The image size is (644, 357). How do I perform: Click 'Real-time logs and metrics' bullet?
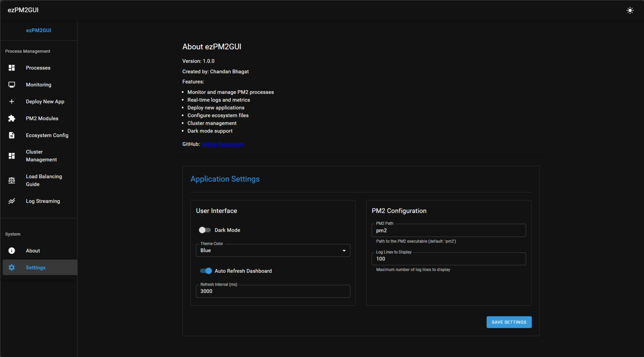coord(218,100)
